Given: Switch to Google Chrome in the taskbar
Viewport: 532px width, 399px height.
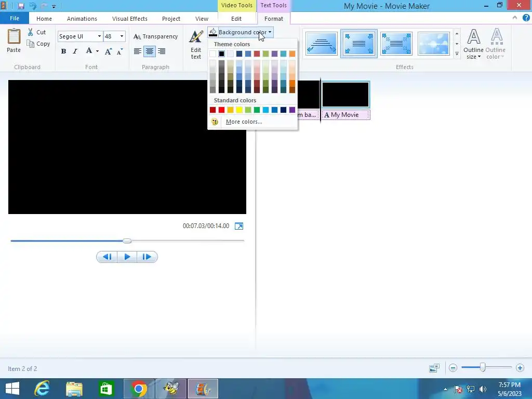Looking at the screenshot, I should coord(138,389).
